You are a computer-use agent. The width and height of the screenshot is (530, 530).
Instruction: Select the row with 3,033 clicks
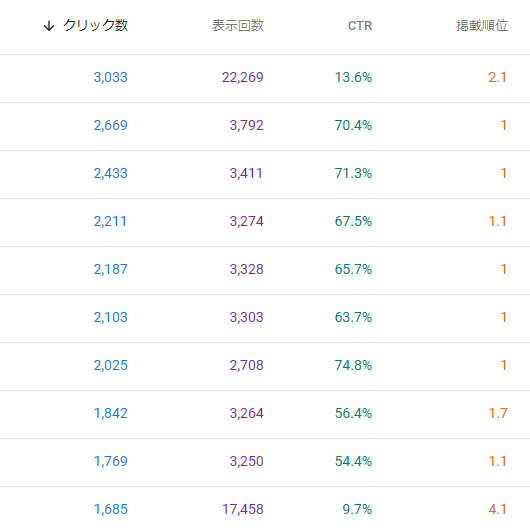tap(265, 78)
